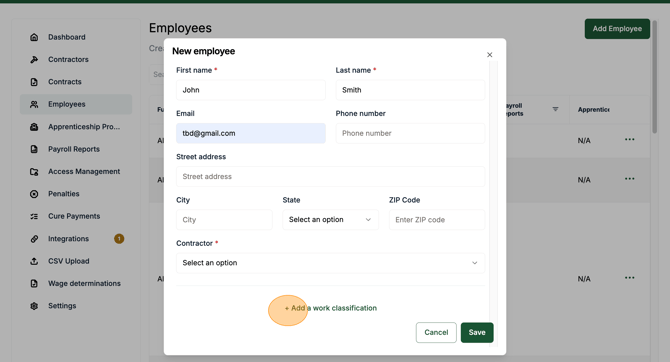Click the Apprenticeship Programs icon
Image resolution: width=670 pixels, height=362 pixels.
pyautogui.click(x=34, y=127)
